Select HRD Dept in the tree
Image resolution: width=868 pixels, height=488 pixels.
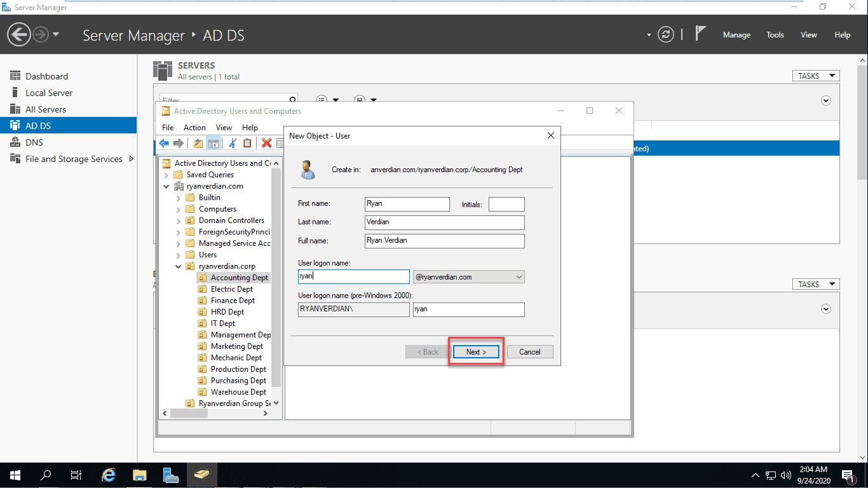coord(227,312)
